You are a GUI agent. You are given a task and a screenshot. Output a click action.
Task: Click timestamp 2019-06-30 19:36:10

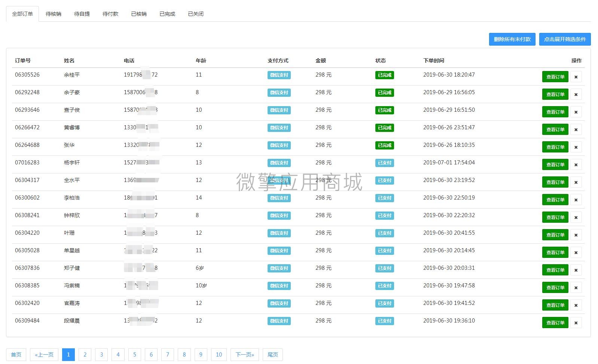coord(449,321)
